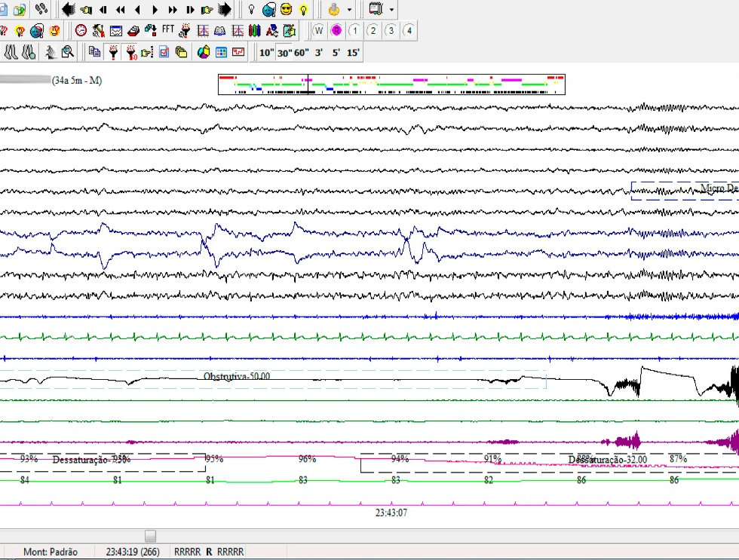Click the colored crayons icon
Viewport: 739px width, 560px height.
tap(255, 31)
